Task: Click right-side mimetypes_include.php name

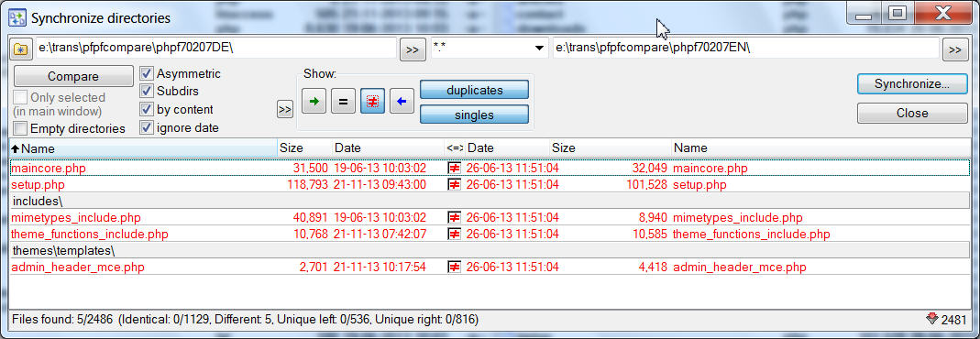Action: point(737,218)
